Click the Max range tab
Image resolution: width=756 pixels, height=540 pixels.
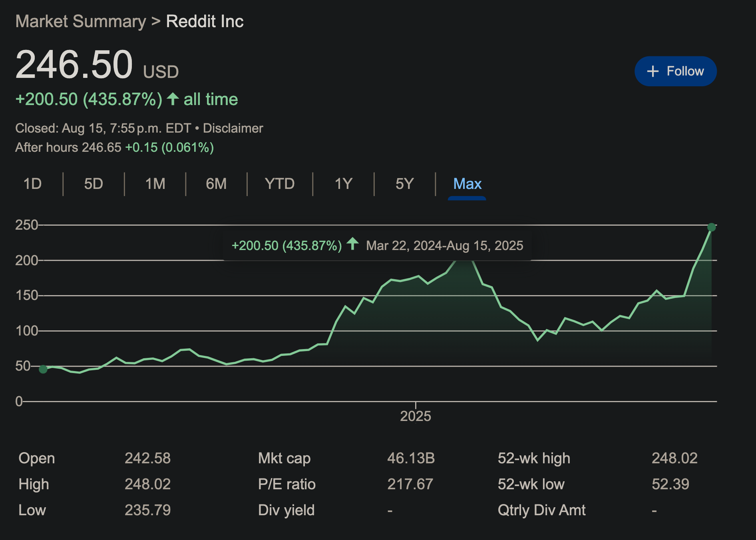[467, 184]
